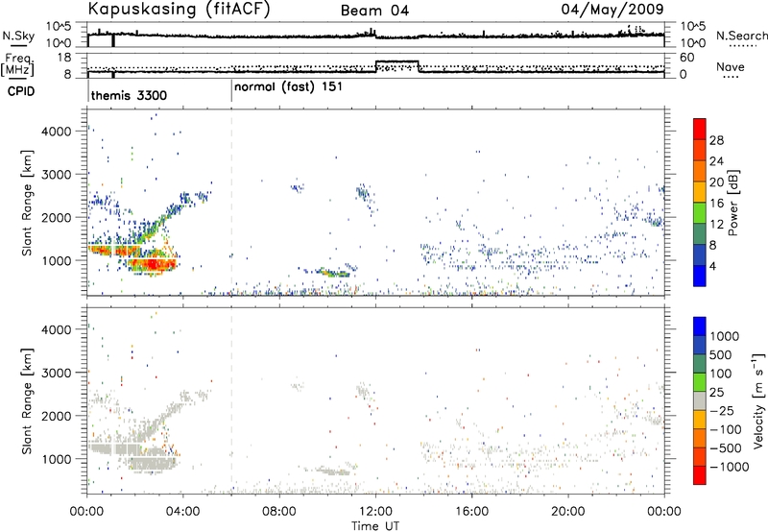This screenshot has width=768, height=532.
Task: Click the 'N.Search' legend label
Action: [x=741, y=36]
